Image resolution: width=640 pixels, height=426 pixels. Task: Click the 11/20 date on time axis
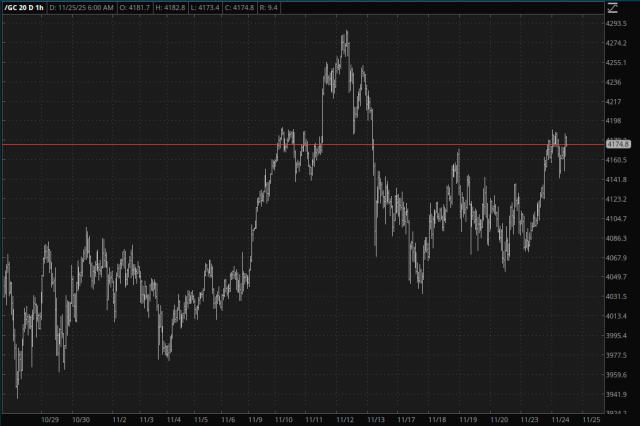pos(500,420)
